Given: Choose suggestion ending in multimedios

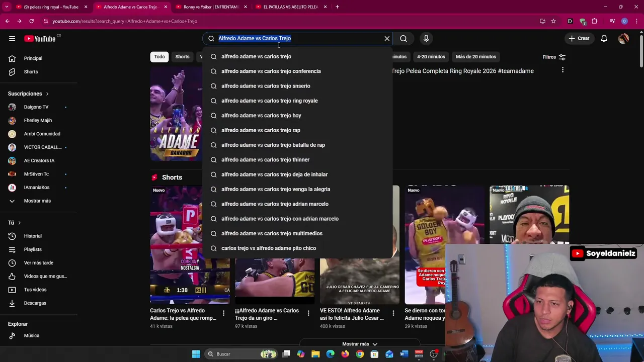Looking at the screenshot, I should (297, 233).
